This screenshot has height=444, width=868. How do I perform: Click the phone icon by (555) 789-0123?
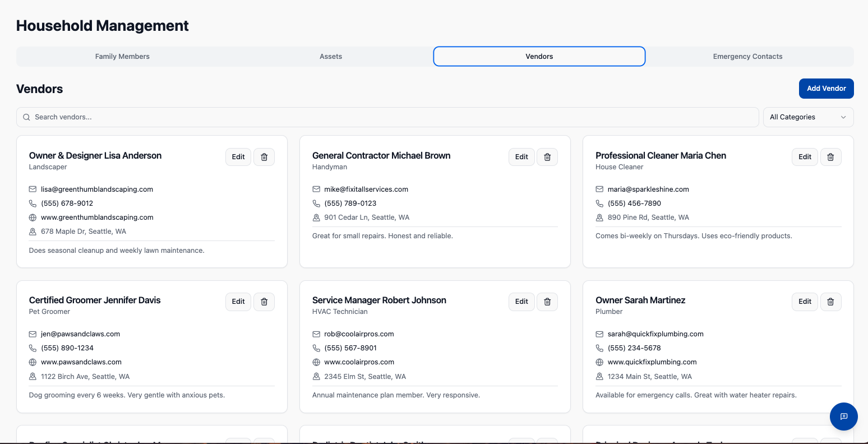pyautogui.click(x=316, y=203)
